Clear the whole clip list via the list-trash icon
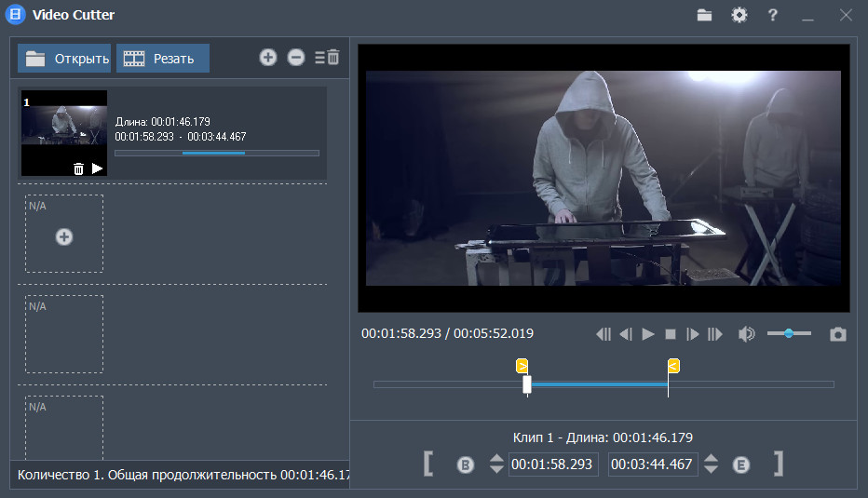Viewport: 868px width, 498px height. (327, 58)
